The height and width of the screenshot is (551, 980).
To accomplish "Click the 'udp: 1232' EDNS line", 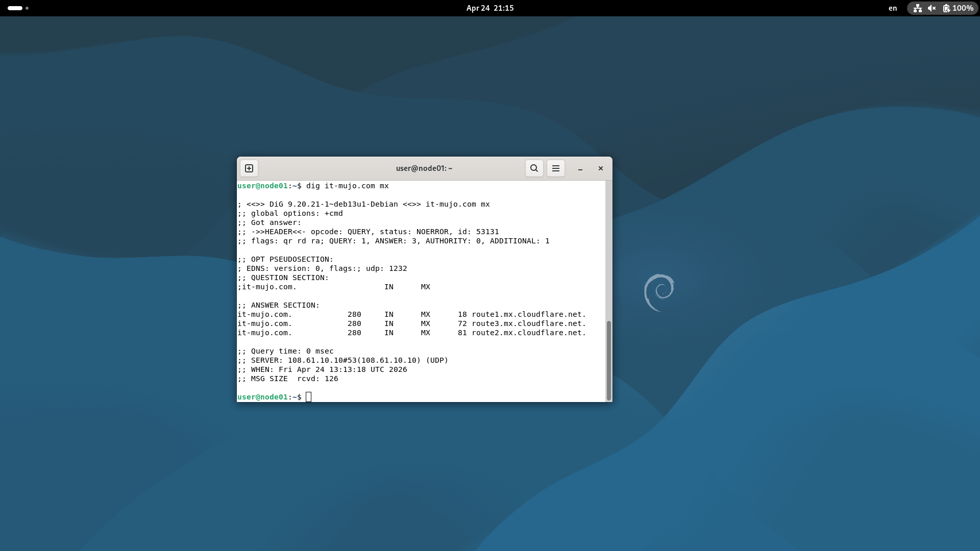I will 322,268.
